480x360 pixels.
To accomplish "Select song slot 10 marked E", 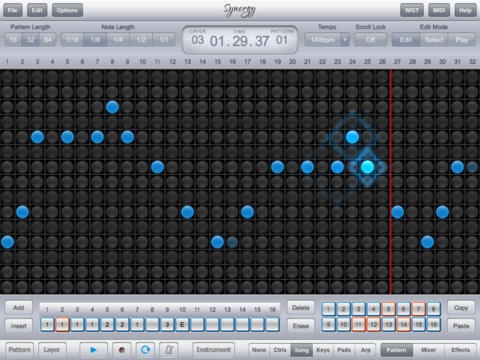I will 182,324.
